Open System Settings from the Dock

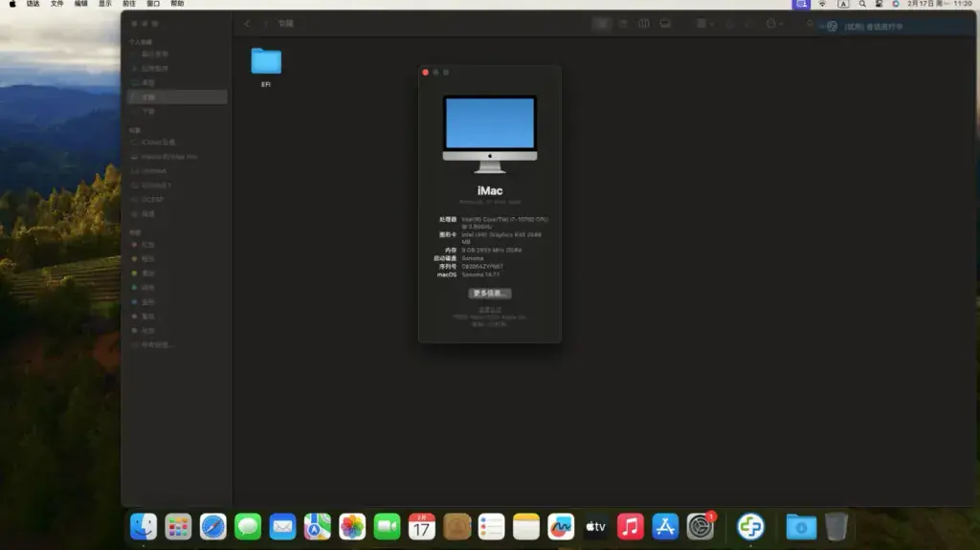coord(700,526)
